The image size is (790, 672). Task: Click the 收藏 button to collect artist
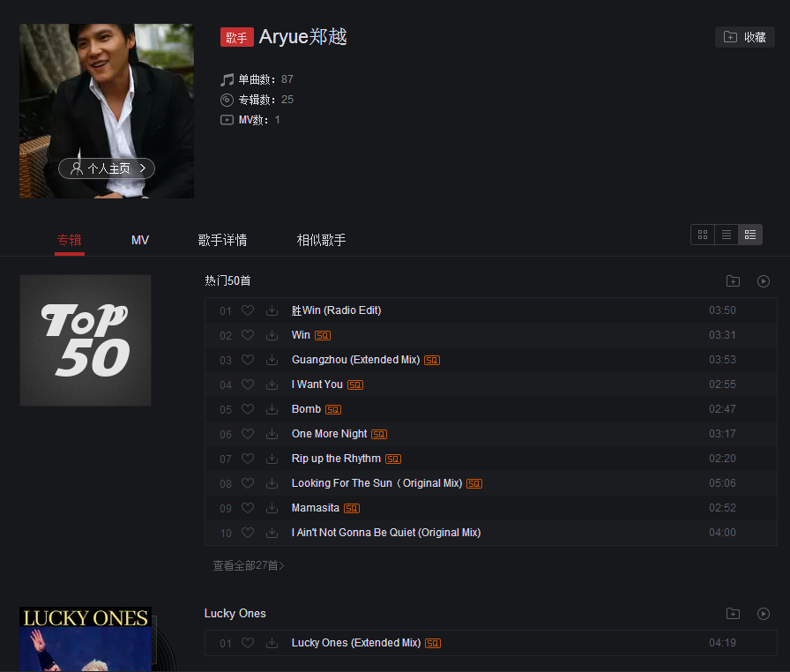pos(745,37)
